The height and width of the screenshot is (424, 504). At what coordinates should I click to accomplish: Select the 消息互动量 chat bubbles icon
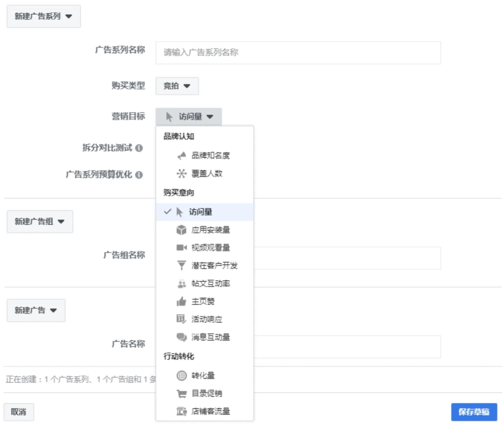click(182, 337)
